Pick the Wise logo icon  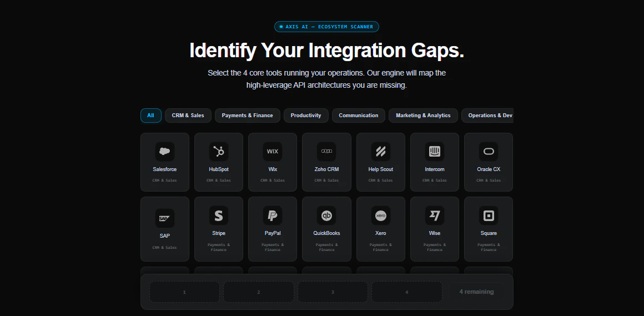click(435, 215)
